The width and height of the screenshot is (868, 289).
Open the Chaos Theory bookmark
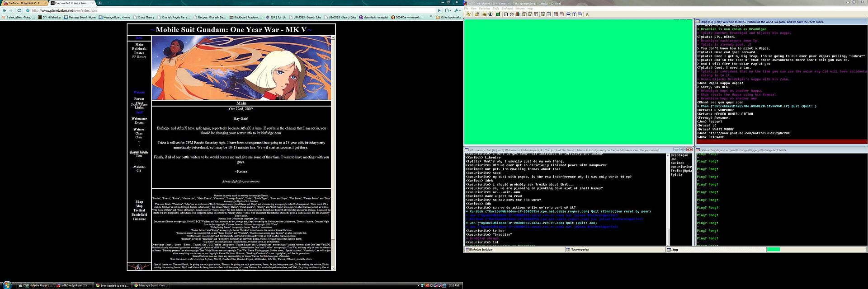click(x=144, y=18)
